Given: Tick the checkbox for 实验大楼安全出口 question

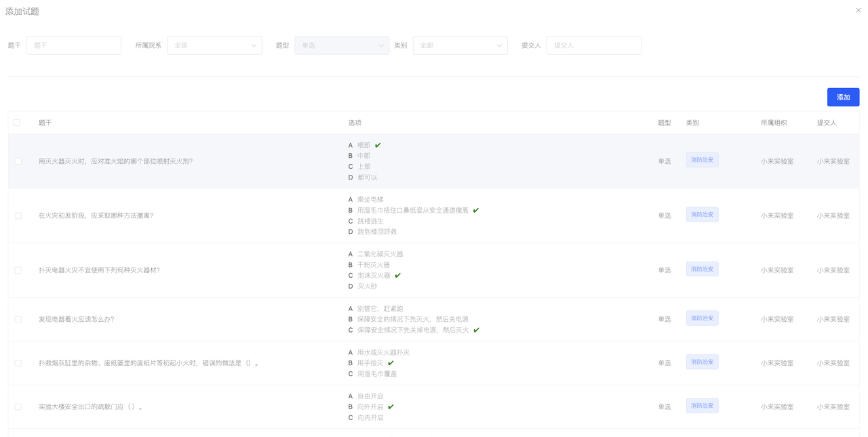Looking at the screenshot, I should click(18, 407).
